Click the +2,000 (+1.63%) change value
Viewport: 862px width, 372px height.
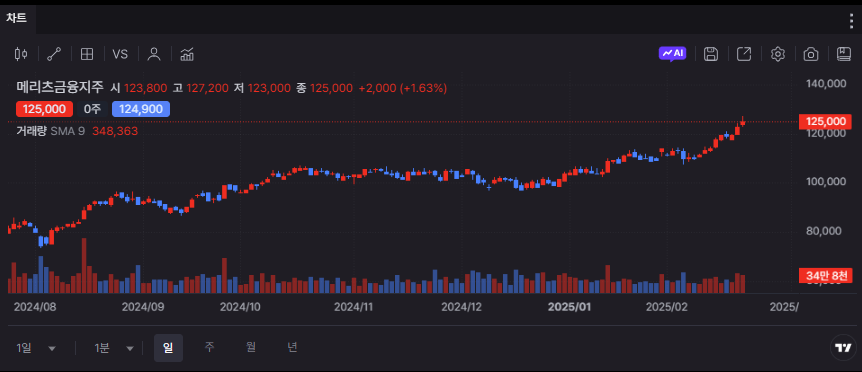403,88
